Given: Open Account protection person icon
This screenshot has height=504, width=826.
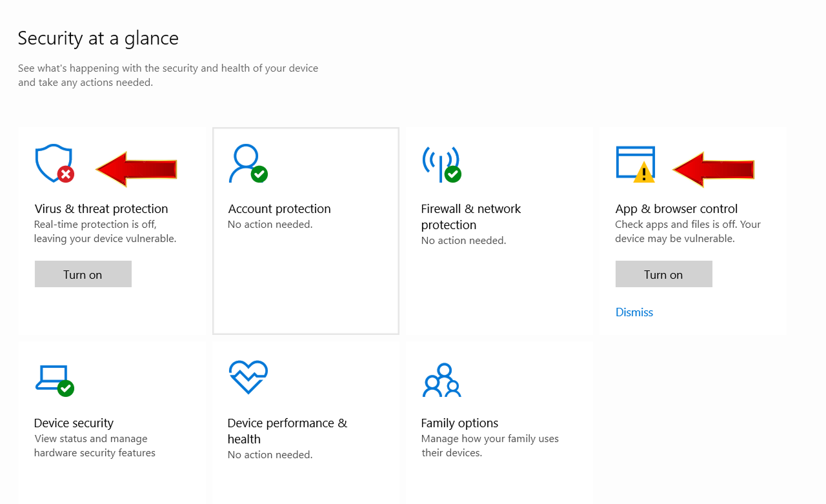Looking at the screenshot, I should (x=248, y=164).
